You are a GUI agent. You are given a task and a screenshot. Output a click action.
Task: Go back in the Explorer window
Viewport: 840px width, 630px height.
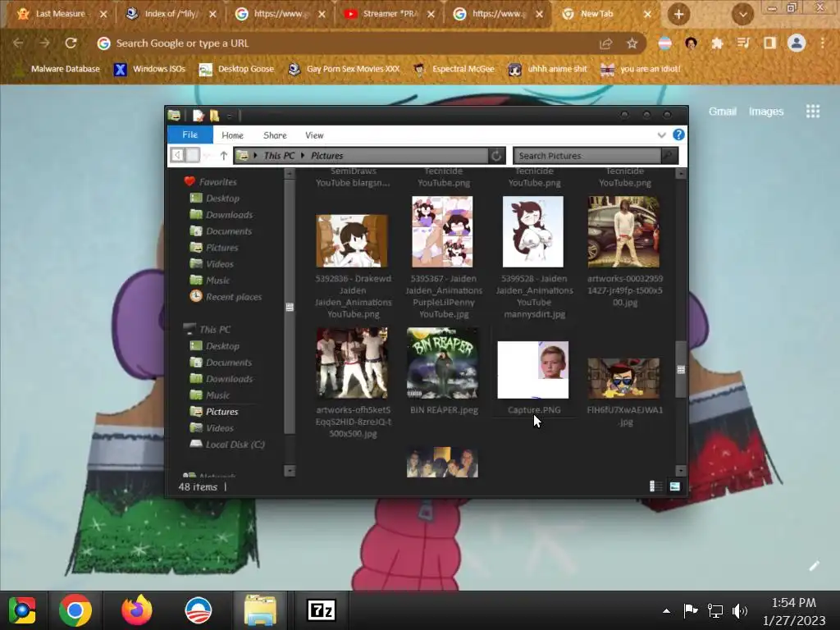[177, 155]
